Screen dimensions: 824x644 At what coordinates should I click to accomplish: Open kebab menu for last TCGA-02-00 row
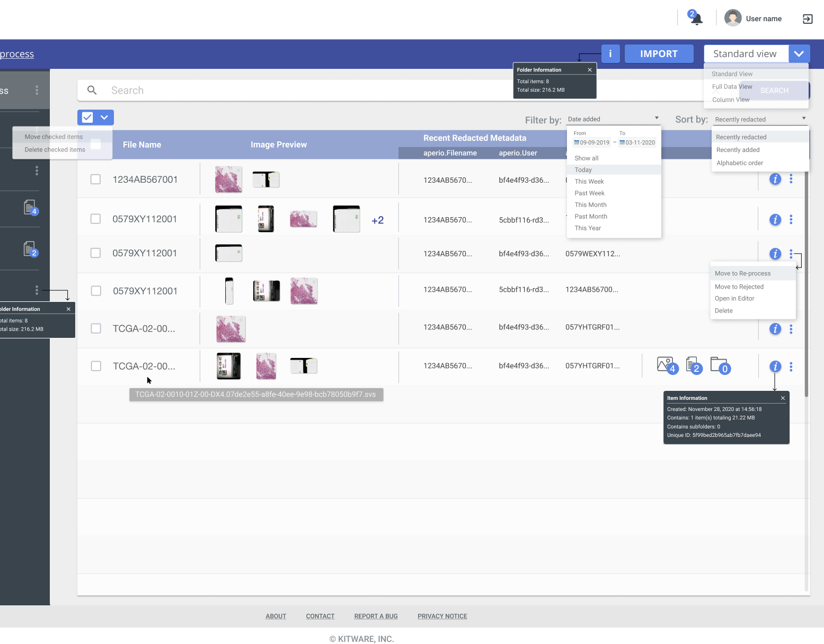tap(791, 366)
